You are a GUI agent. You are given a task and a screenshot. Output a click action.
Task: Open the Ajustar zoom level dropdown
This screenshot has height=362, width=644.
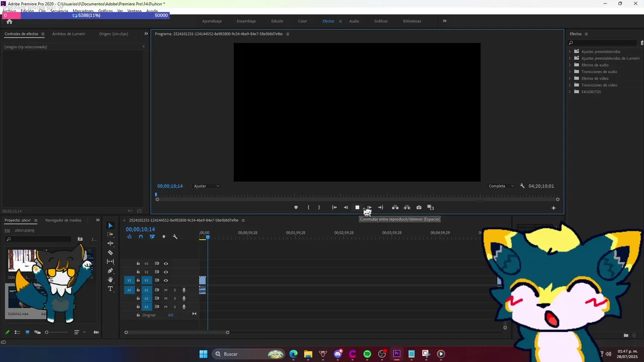point(207,186)
